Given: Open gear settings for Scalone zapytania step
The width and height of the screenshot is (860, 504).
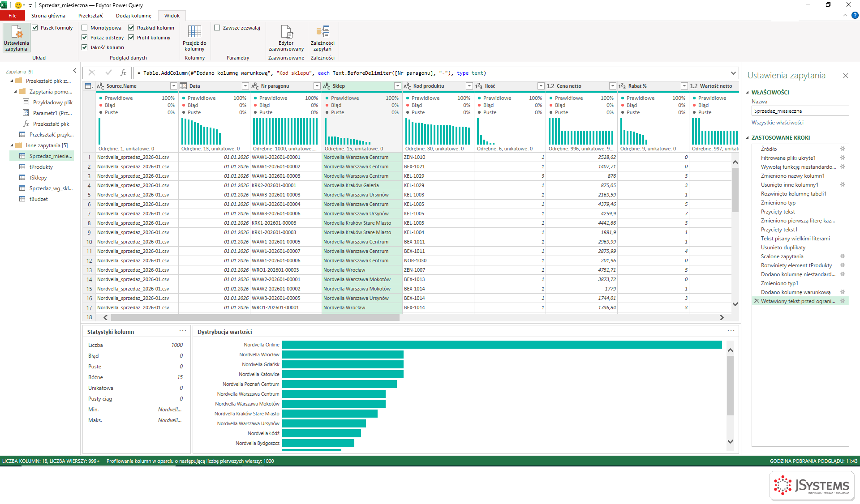Looking at the screenshot, I should [x=843, y=256].
